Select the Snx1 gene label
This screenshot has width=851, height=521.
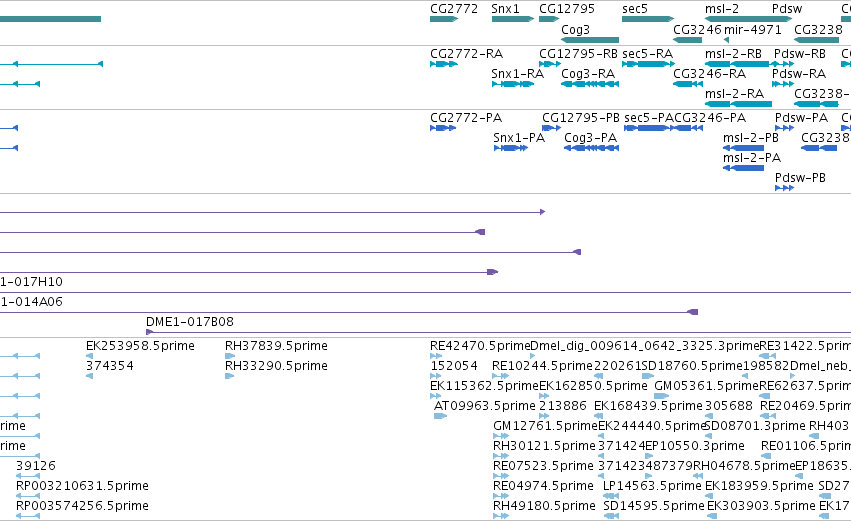(505, 9)
